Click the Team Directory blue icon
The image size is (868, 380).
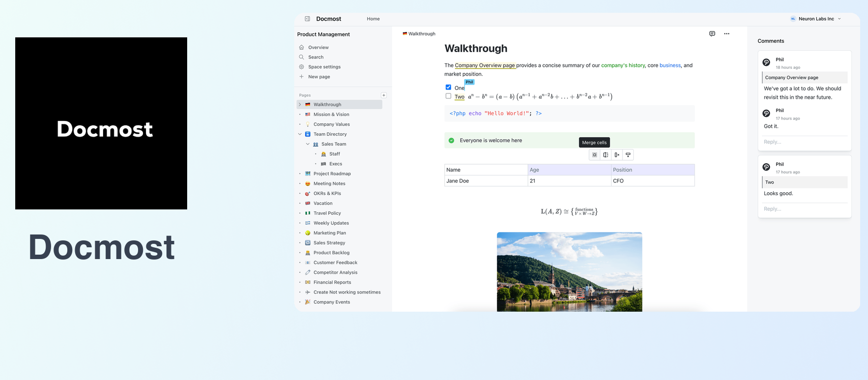click(x=308, y=134)
